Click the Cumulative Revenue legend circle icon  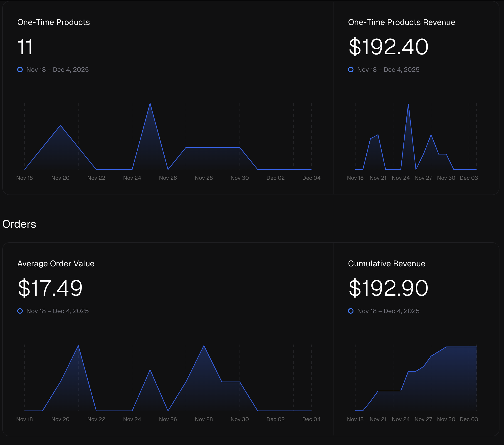[351, 311]
